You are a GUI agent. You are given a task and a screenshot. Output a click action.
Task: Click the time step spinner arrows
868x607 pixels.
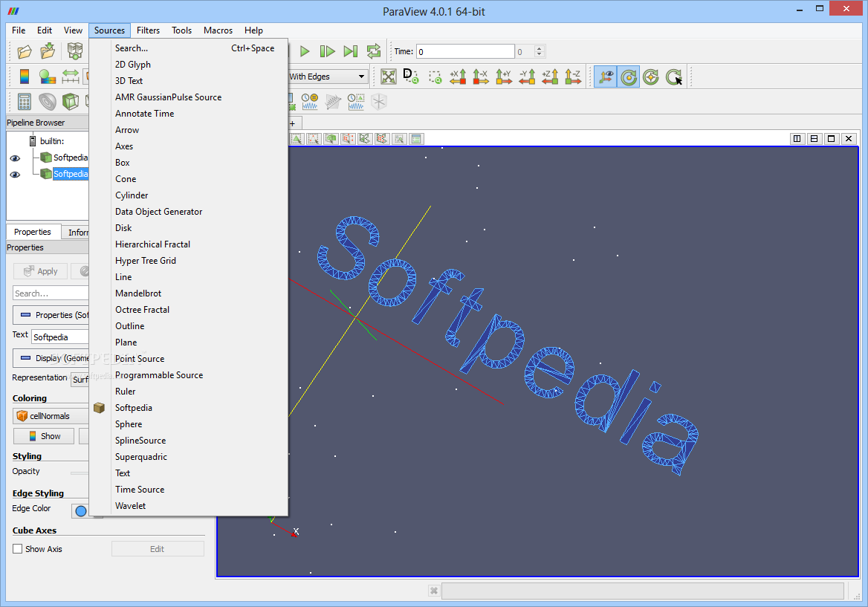pyautogui.click(x=540, y=51)
